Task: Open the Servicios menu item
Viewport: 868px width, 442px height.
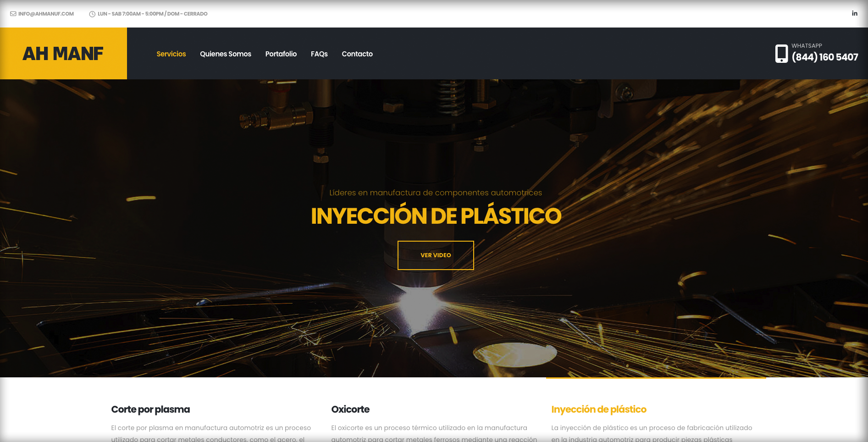Action: [171, 54]
